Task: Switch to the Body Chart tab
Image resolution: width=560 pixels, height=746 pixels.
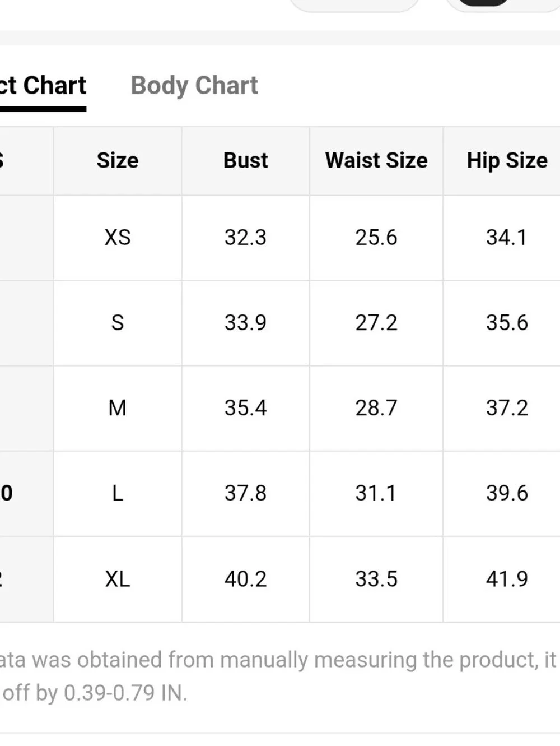Action: (194, 86)
